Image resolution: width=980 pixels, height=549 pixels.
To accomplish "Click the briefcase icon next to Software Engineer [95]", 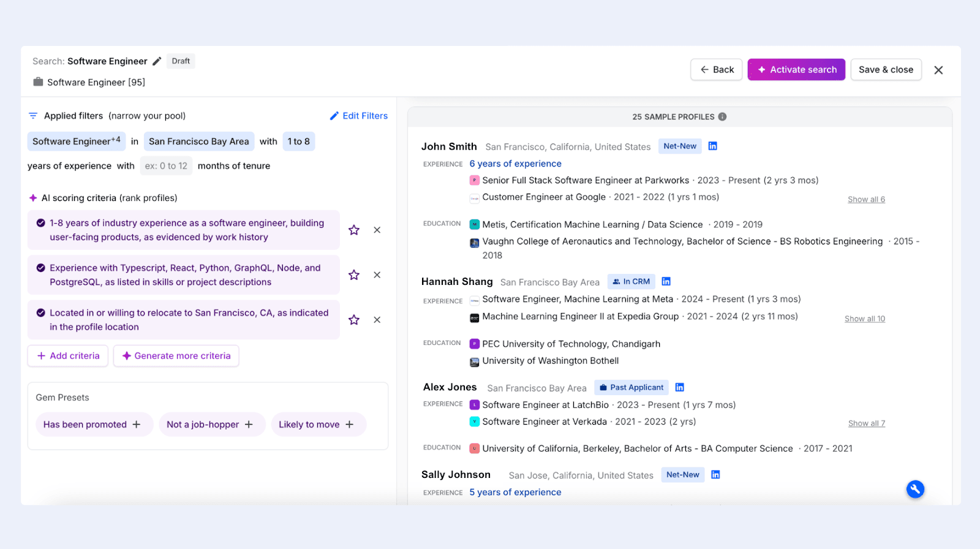I will (x=38, y=82).
